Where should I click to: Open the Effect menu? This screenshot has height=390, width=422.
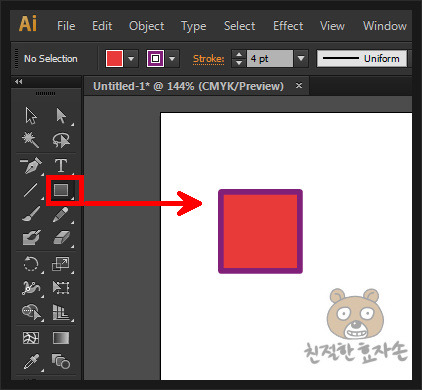pos(288,26)
